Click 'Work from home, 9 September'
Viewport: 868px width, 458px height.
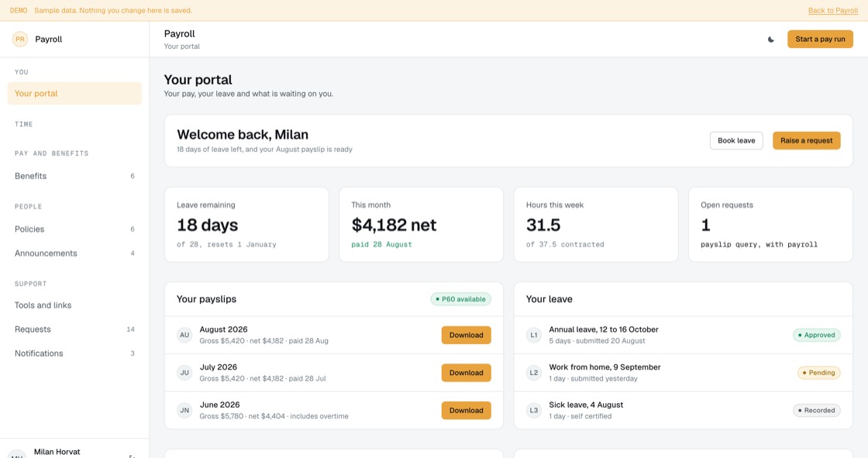click(604, 367)
